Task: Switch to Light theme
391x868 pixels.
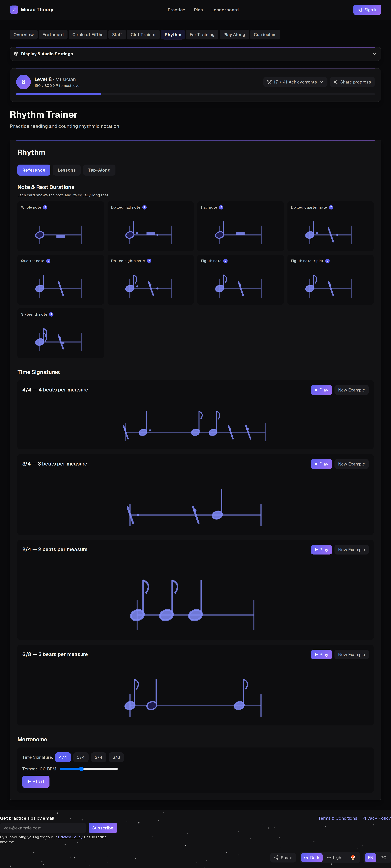Action: pyautogui.click(x=335, y=858)
